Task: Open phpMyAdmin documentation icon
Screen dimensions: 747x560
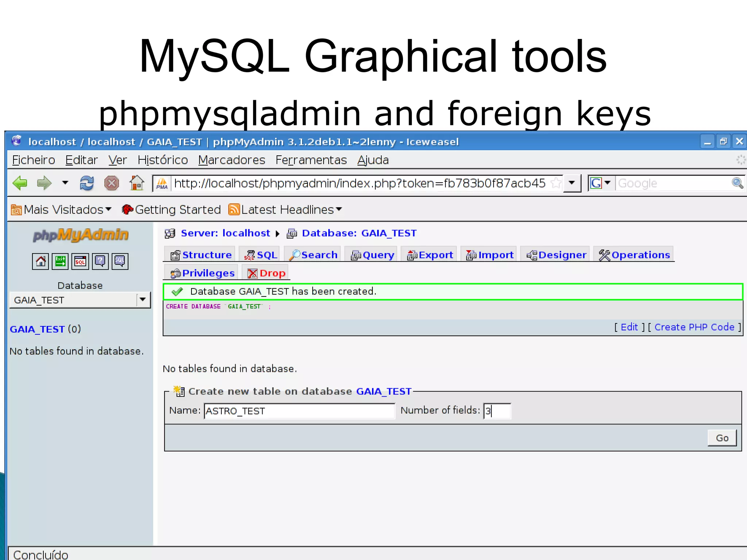Action: [x=100, y=261]
